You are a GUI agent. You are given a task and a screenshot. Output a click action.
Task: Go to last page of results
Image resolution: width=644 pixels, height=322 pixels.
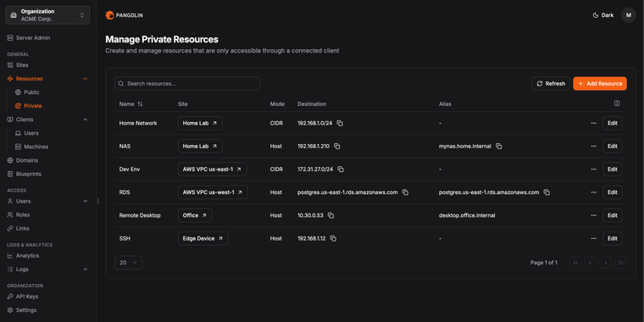pos(620,263)
